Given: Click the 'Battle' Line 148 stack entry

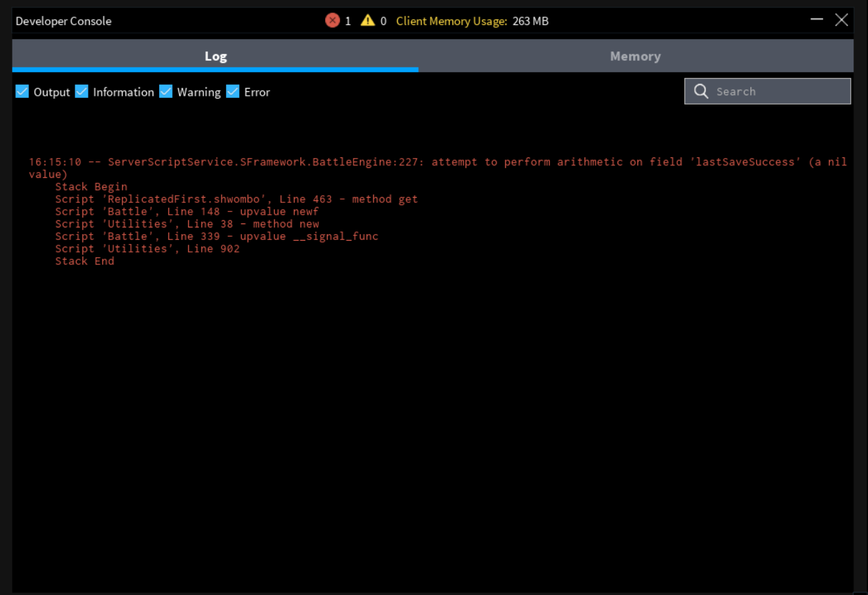Looking at the screenshot, I should pyautogui.click(x=187, y=212).
